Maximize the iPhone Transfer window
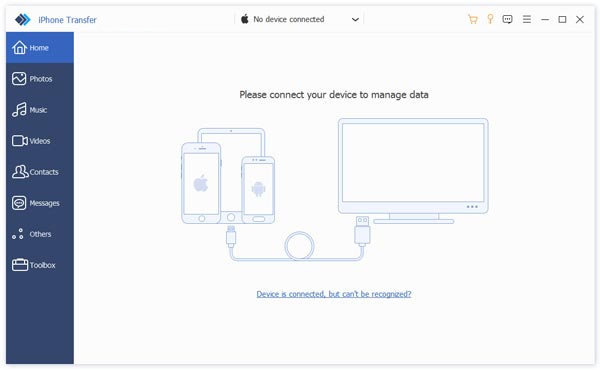The height and width of the screenshot is (370, 600). click(562, 19)
